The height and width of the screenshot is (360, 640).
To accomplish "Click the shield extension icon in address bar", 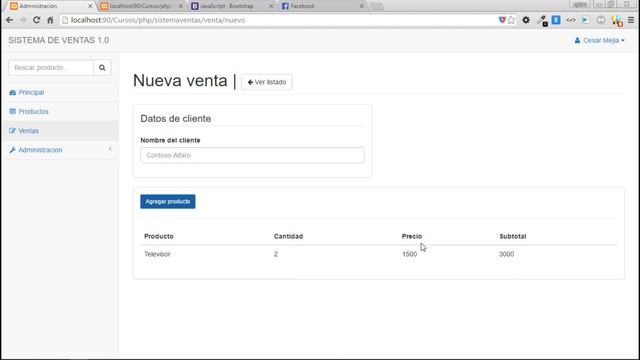I will (502, 20).
